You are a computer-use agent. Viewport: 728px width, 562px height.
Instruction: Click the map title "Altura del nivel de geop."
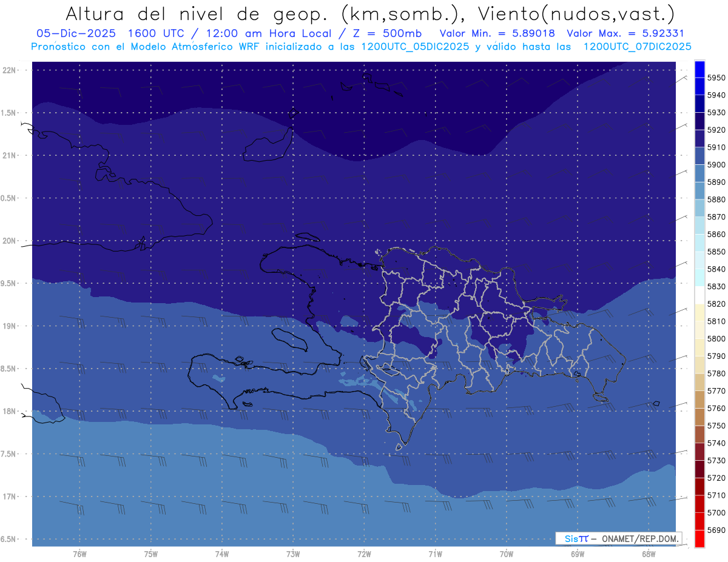197,13
